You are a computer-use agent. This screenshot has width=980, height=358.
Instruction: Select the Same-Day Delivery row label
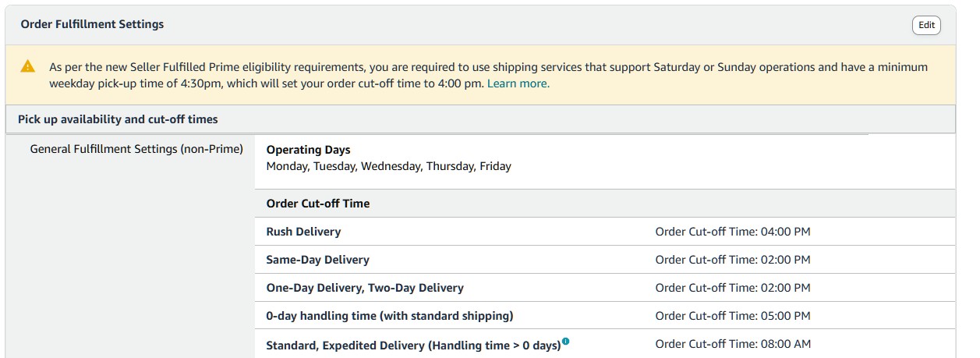point(318,260)
